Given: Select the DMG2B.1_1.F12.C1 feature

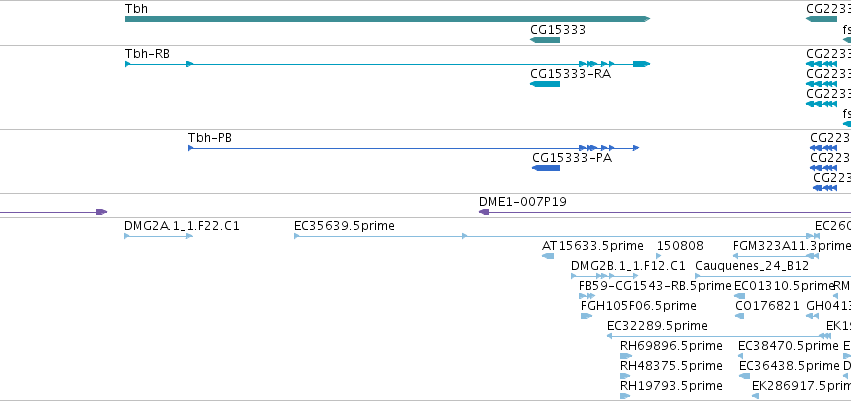Looking at the screenshot, I should point(605,276).
